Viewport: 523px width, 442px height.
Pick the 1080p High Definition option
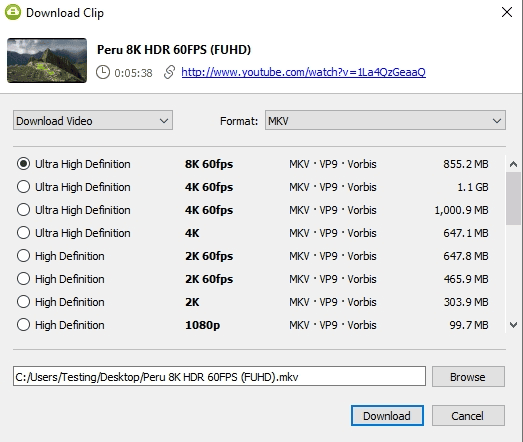(23, 325)
